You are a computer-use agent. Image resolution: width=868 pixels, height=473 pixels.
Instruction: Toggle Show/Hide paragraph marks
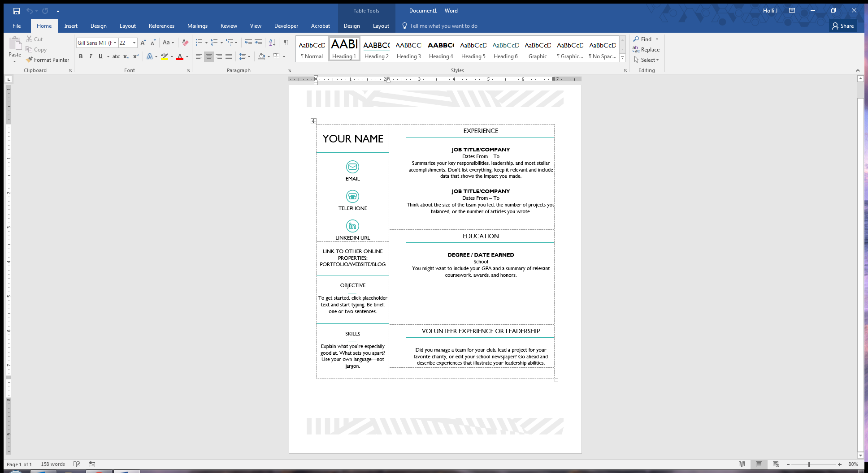(x=286, y=43)
